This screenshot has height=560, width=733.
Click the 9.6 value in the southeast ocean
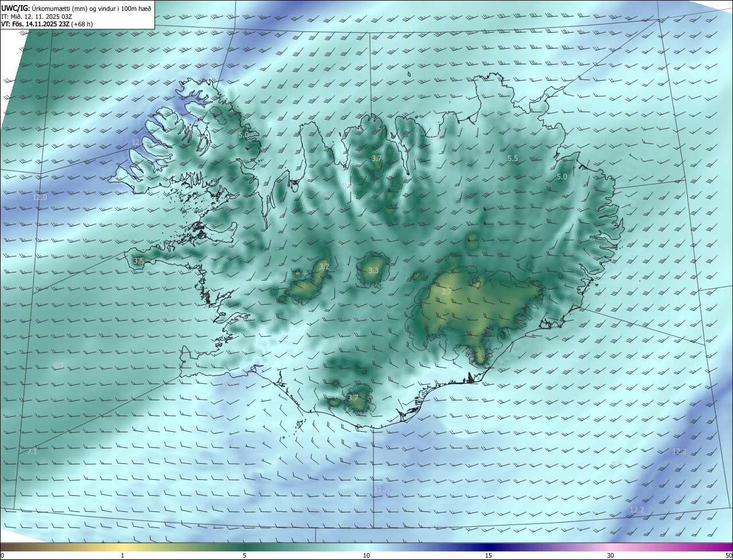pyautogui.click(x=616, y=464)
